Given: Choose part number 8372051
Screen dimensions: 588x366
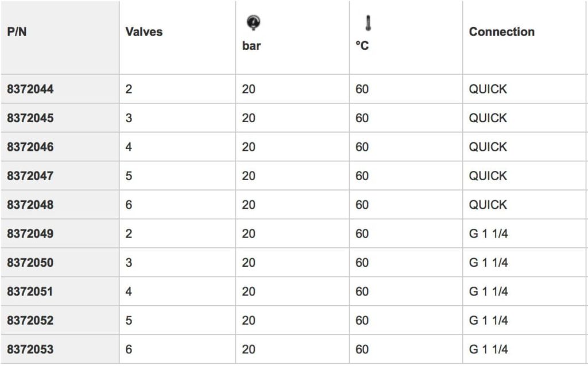Looking at the screenshot, I should click(x=30, y=291).
